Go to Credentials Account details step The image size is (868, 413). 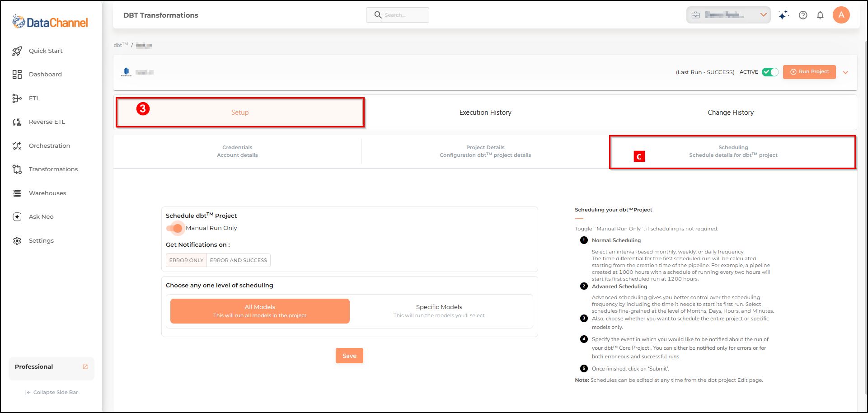tap(237, 151)
